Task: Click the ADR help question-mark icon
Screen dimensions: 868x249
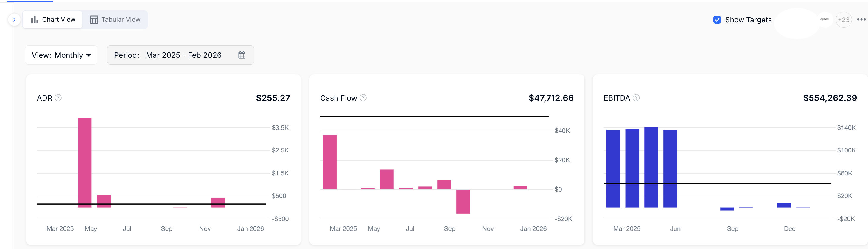Action: (58, 98)
